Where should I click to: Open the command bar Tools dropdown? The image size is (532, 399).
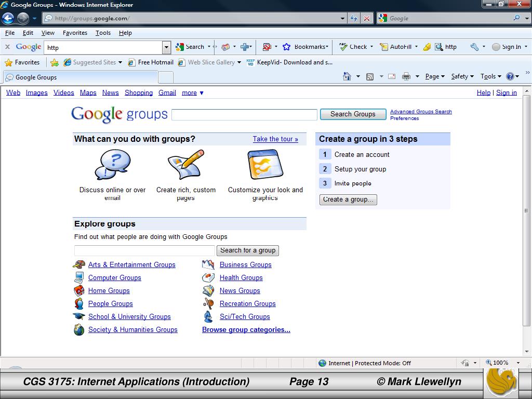[491, 77]
